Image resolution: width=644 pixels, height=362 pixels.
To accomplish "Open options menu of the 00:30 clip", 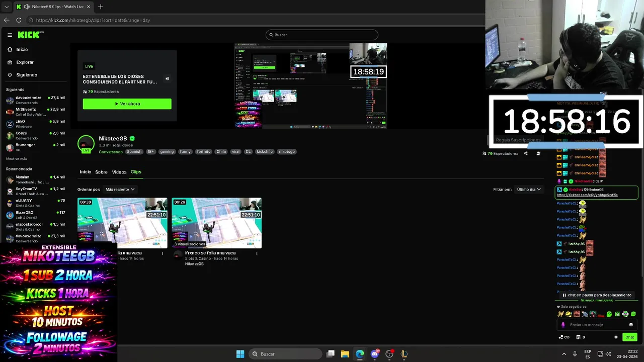I will coord(163,253).
